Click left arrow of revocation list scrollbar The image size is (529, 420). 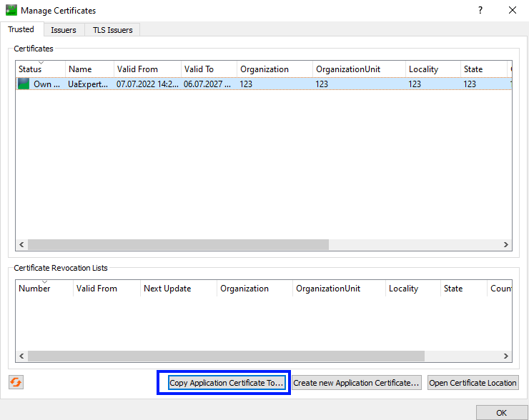pos(21,356)
